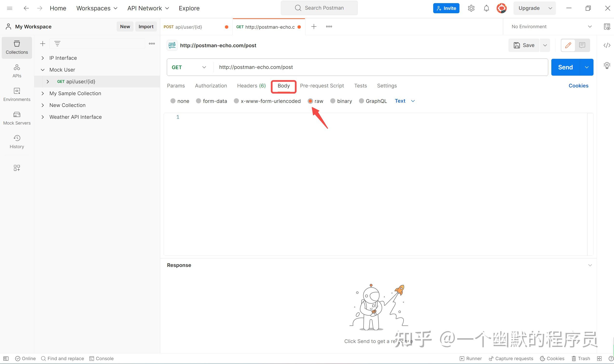The image size is (614, 364).
Task: Open the Environments panel
Action: pyautogui.click(x=17, y=94)
